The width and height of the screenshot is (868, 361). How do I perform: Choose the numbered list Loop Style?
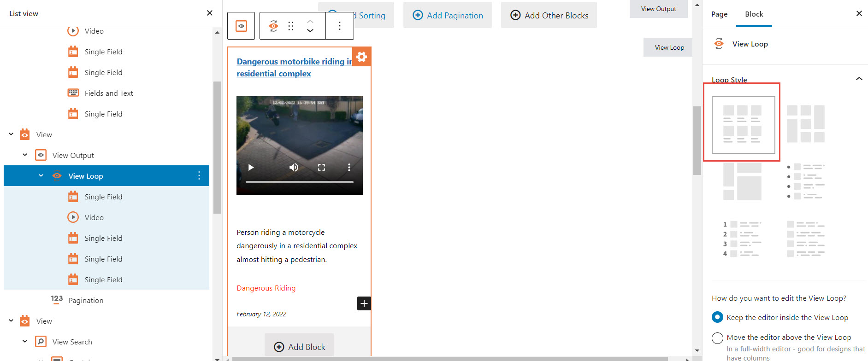742,239
